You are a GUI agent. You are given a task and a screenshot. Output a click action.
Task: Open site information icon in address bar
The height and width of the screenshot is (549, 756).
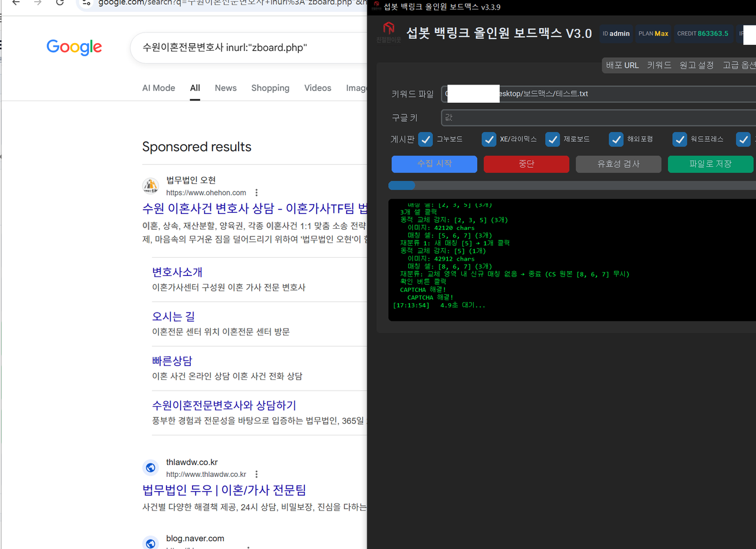pyautogui.click(x=86, y=2)
